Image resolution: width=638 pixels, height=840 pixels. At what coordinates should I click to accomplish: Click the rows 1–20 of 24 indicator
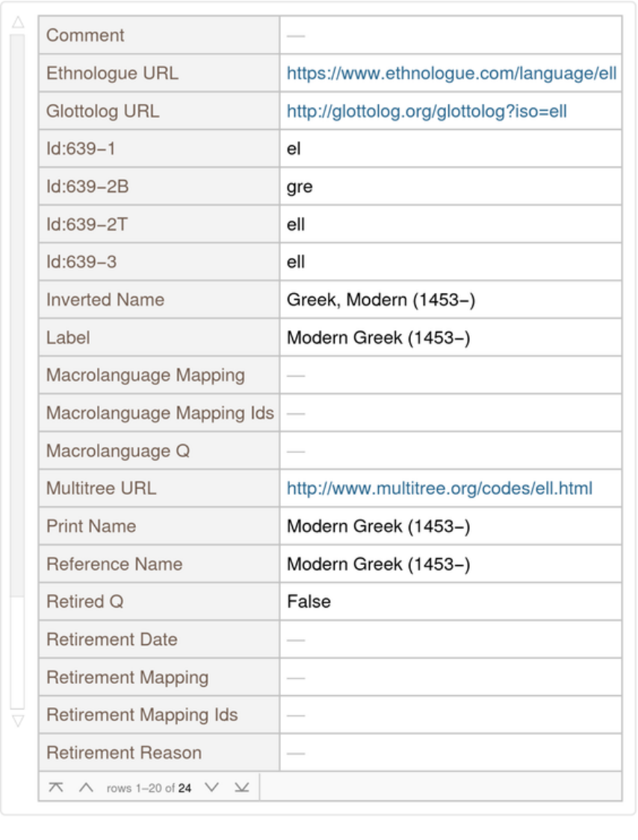click(x=149, y=788)
